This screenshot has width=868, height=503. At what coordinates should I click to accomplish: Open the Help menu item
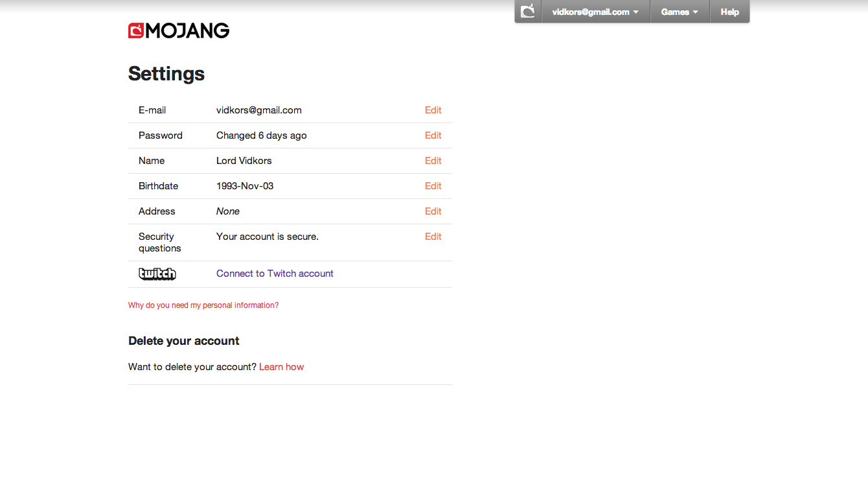tap(729, 12)
